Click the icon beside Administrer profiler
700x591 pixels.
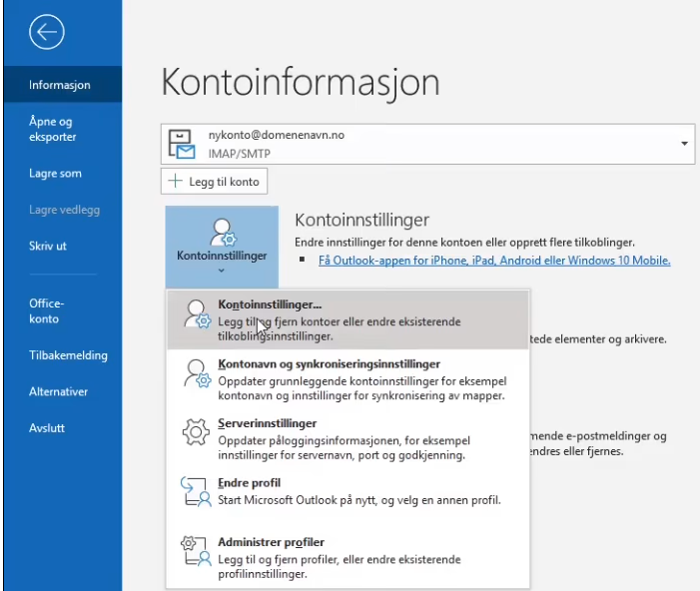point(196,551)
